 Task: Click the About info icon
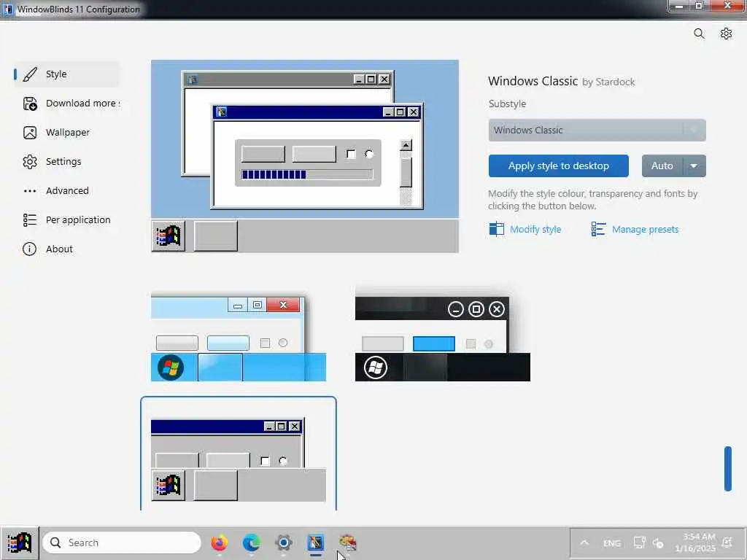(x=29, y=249)
